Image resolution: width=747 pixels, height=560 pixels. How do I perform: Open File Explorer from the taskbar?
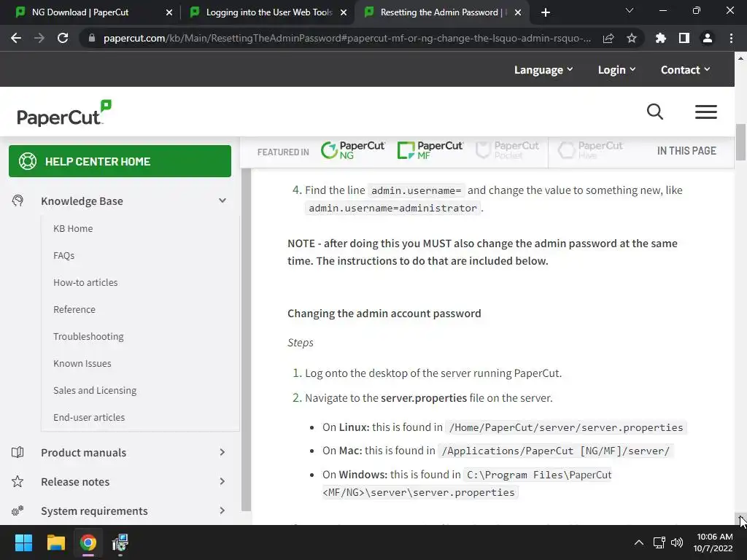55,542
